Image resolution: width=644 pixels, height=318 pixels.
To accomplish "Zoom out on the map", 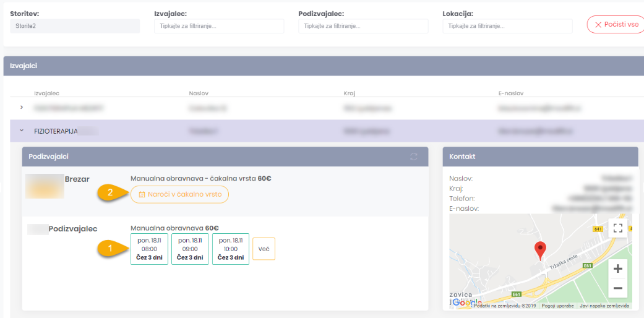I will (x=617, y=288).
